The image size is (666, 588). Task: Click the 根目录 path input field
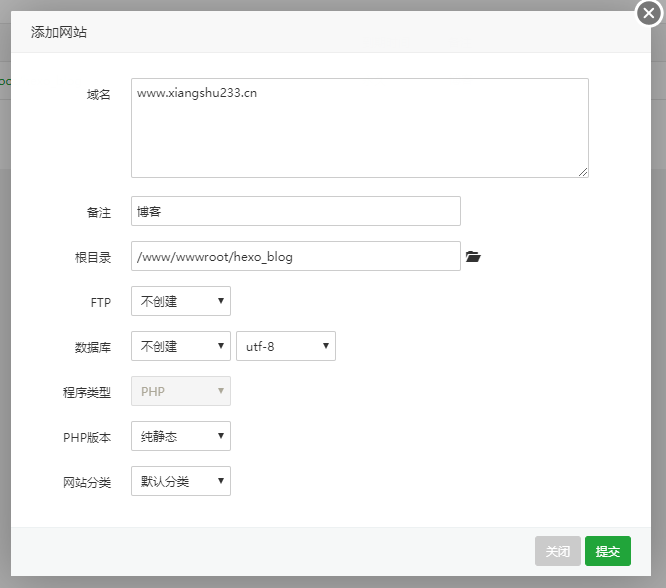pyautogui.click(x=295, y=256)
